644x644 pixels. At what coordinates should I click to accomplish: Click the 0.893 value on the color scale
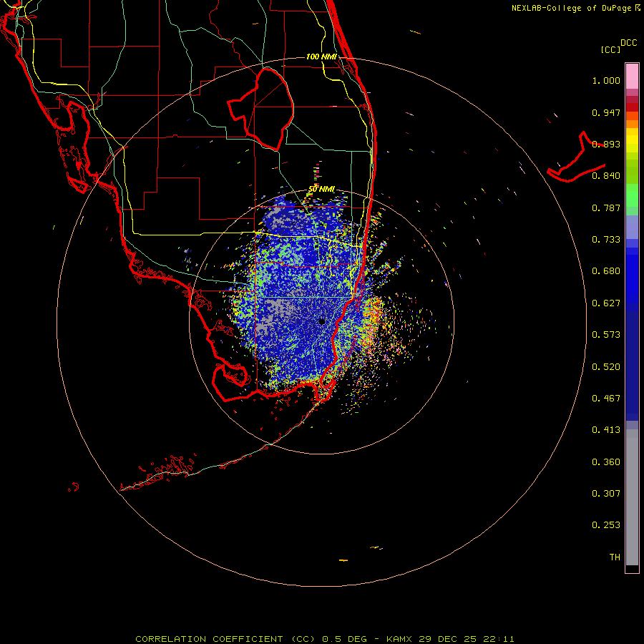point(606,144)
